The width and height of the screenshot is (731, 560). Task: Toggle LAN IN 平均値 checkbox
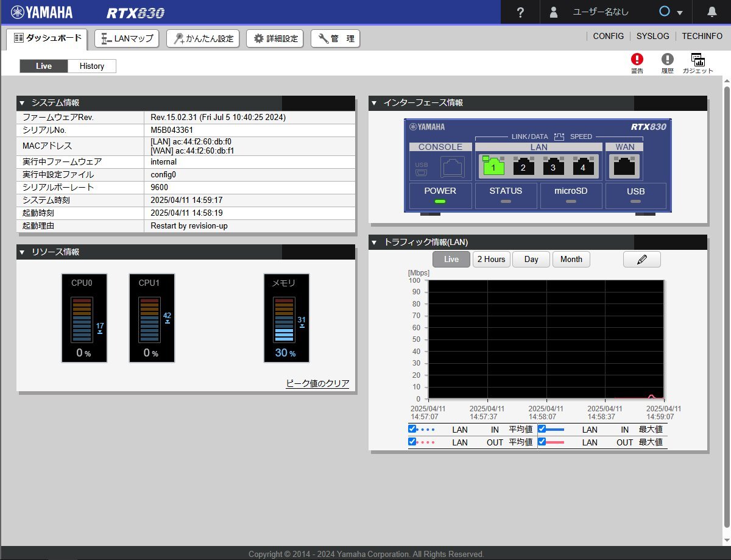(x=412, y=429)
